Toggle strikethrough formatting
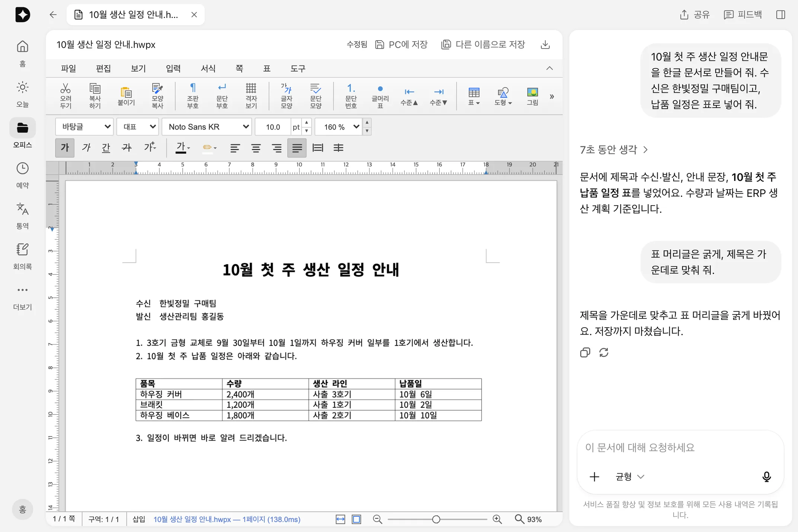This screenshot has width=798, height=532. (x=127, y=148)
